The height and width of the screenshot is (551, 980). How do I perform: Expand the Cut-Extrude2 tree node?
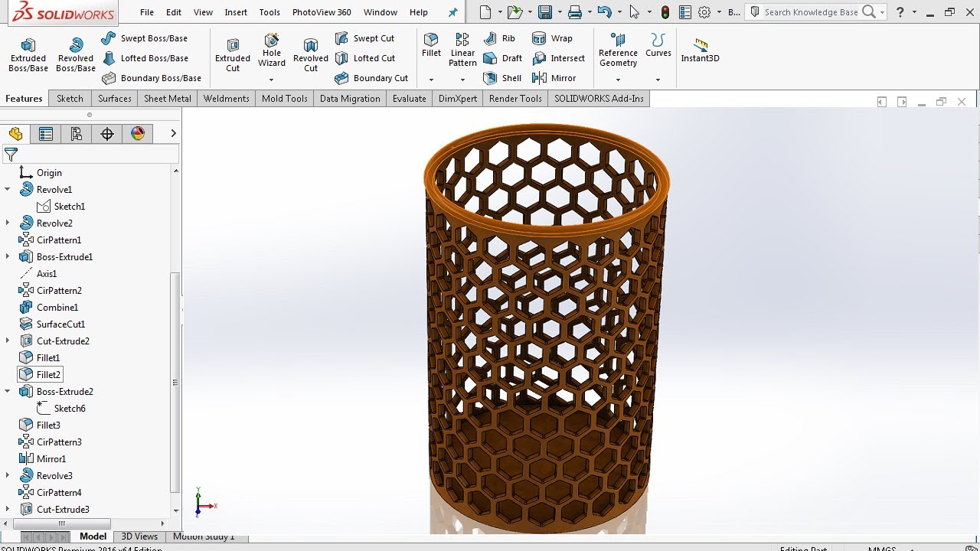pos(8,341)
